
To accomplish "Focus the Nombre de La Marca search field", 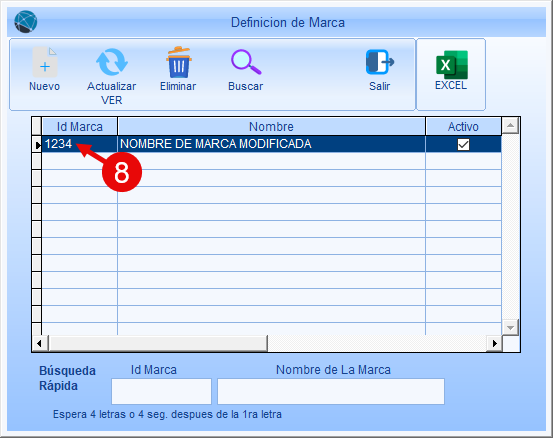I will click(x=331, y=391).
